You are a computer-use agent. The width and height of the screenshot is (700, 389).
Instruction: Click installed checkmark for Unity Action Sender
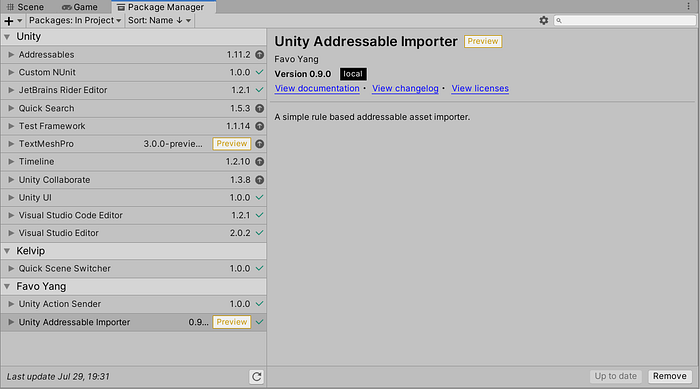pyautogui.click(x=259, y=304)
